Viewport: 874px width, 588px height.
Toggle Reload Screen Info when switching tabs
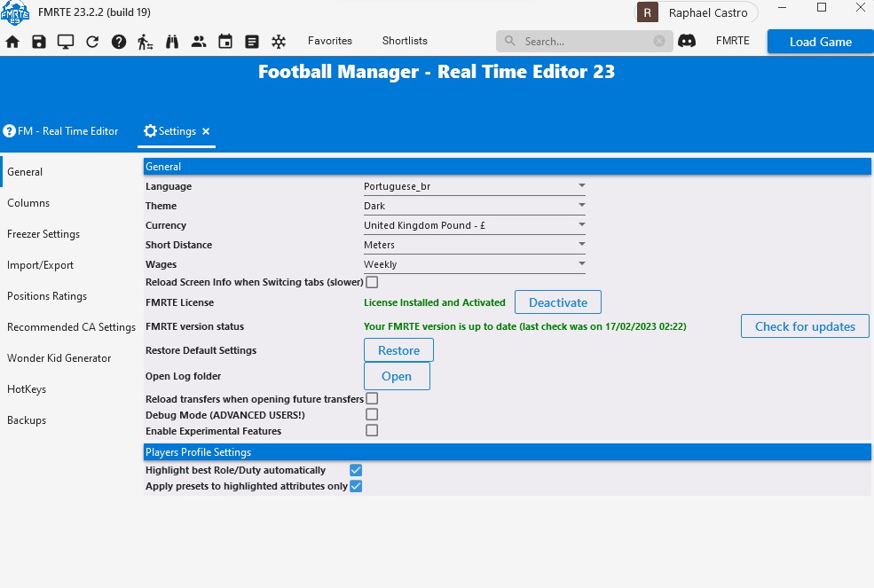click(372, 282)
